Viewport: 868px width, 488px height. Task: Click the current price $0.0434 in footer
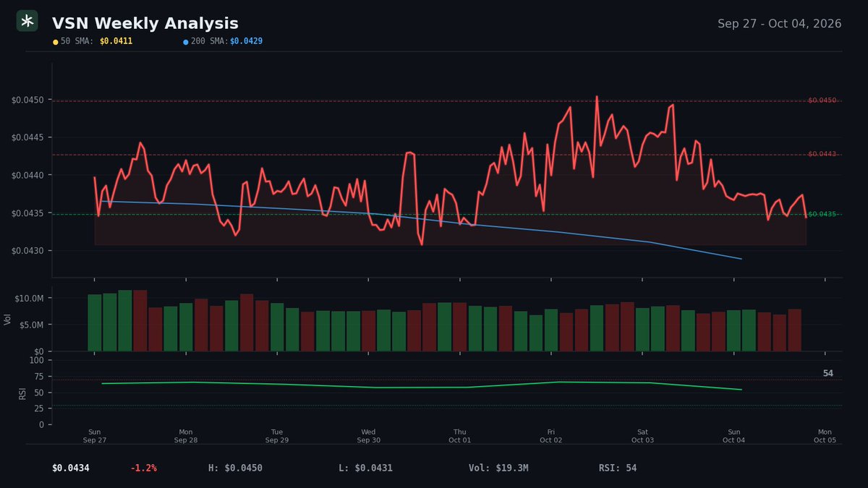click(x=71, y=468)
